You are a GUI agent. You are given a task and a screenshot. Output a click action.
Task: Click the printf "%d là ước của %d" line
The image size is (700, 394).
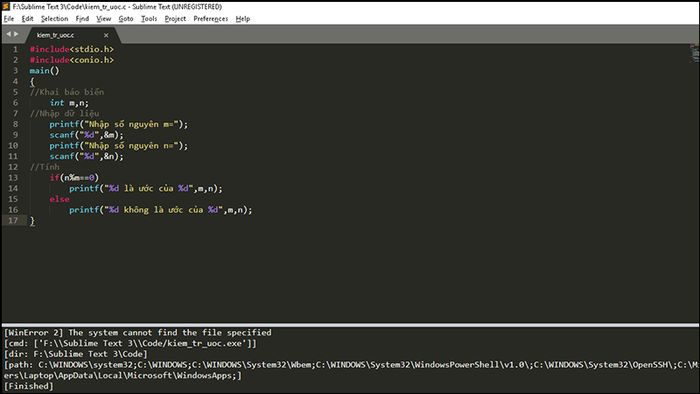pos(146,188)
